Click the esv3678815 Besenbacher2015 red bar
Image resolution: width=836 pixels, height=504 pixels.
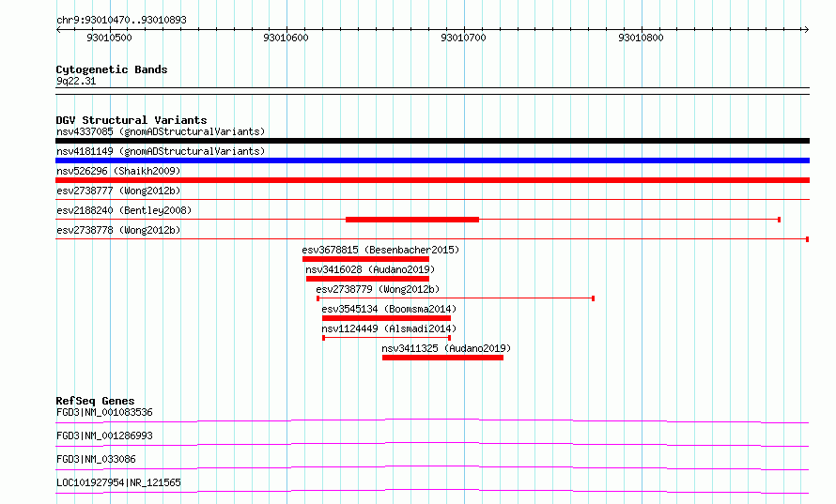365,259
